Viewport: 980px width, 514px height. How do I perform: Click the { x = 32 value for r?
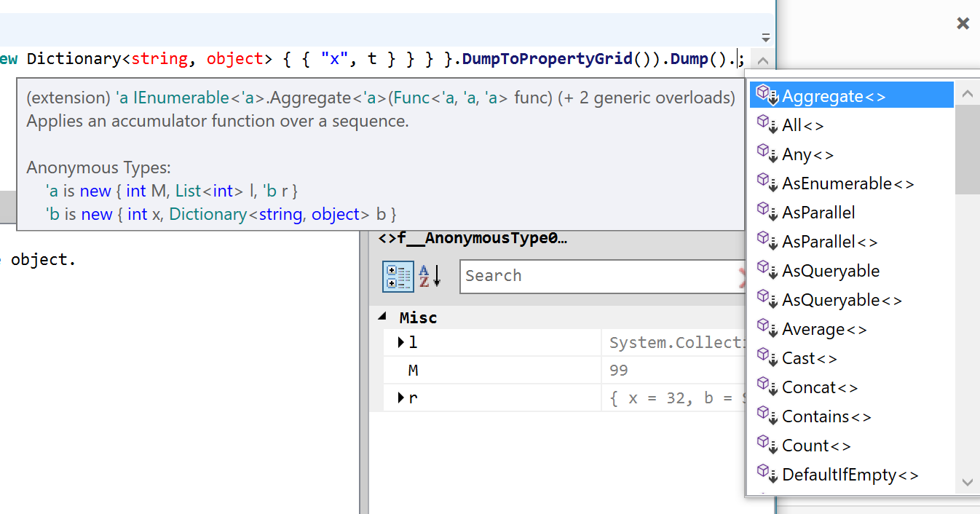tap(676, 398)
